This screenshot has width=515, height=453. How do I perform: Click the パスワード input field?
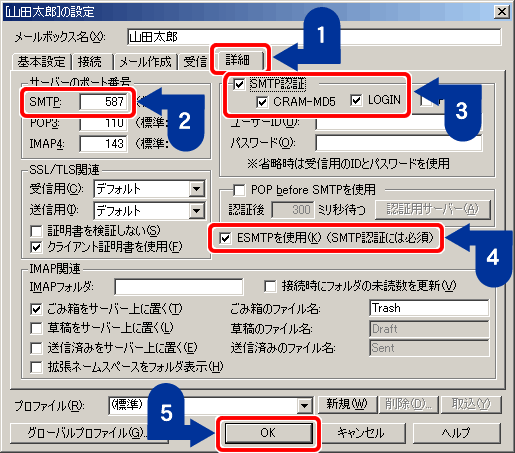coord(398,143)
